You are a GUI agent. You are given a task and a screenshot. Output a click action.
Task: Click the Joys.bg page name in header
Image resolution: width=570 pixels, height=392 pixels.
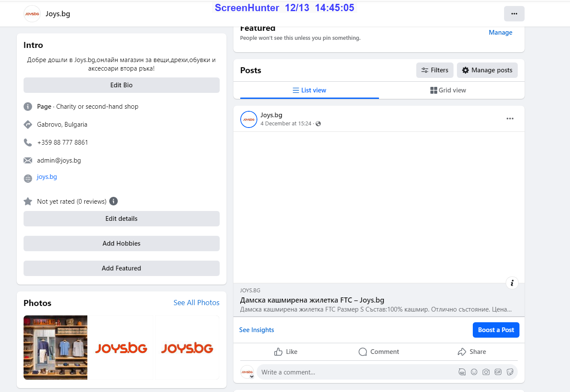(58, 14)
